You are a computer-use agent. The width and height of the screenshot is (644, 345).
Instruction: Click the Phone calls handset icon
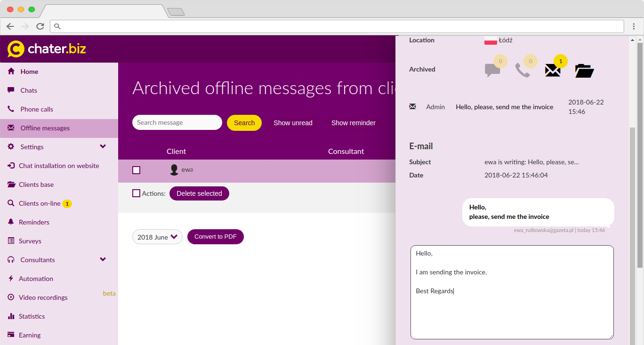11,109
